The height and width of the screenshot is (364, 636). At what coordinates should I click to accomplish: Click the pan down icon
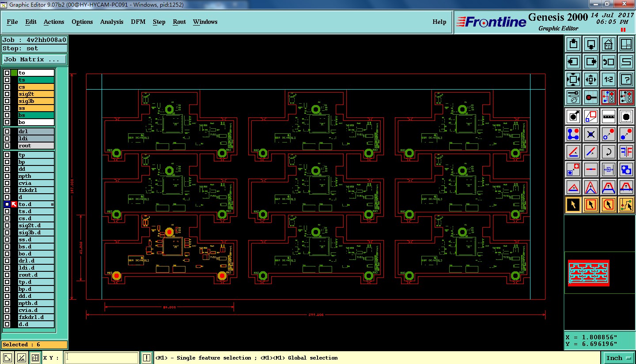[591, 44]
